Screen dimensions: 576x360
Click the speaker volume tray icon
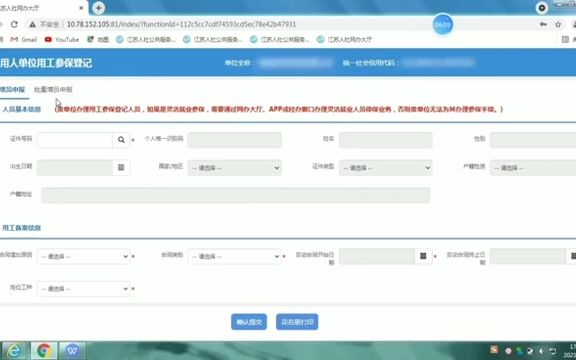click(541, 351)
